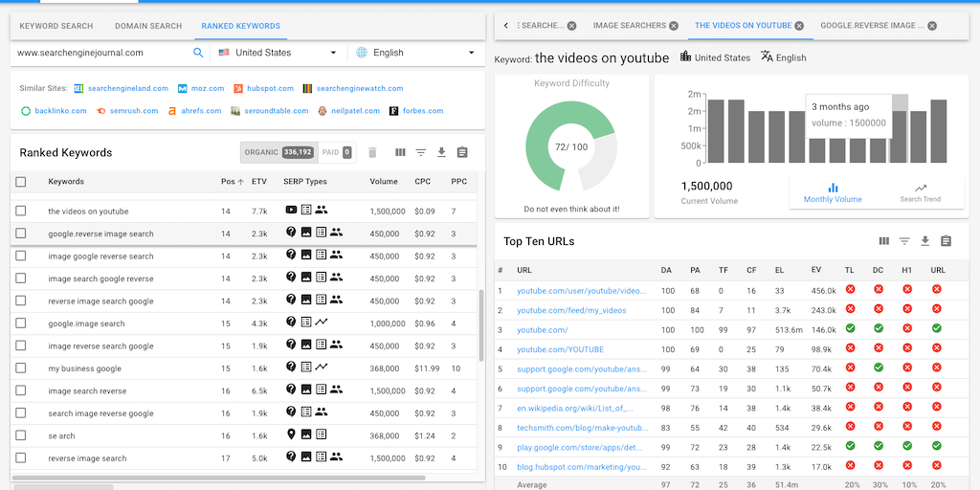Tick the checkbox for "the videos on youtube"
The image size is (980, 490).
(x=21, y=211)
